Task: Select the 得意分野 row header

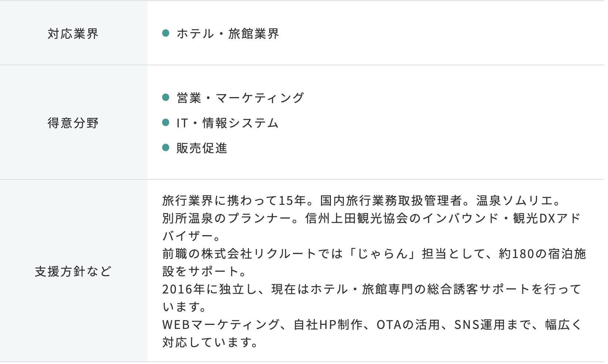Action: [73, 123]
